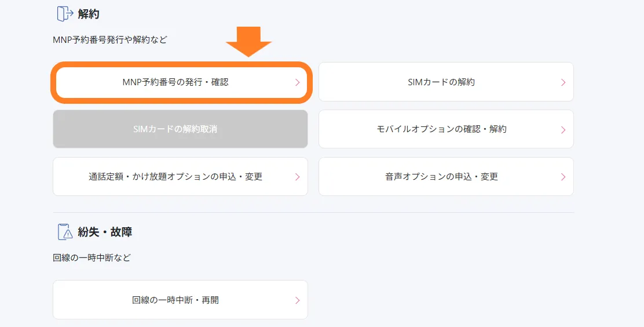This screenshot has width=644, height=327.
Task: Click the chevron arrow on the MNP予約番号 button
Action: pyautogui.click(x=297, y=82)
